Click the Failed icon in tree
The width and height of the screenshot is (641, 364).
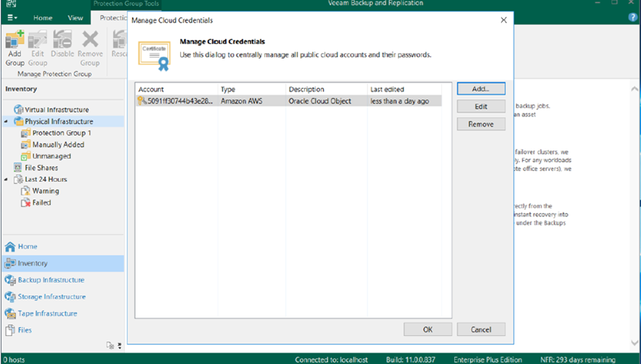25,203
